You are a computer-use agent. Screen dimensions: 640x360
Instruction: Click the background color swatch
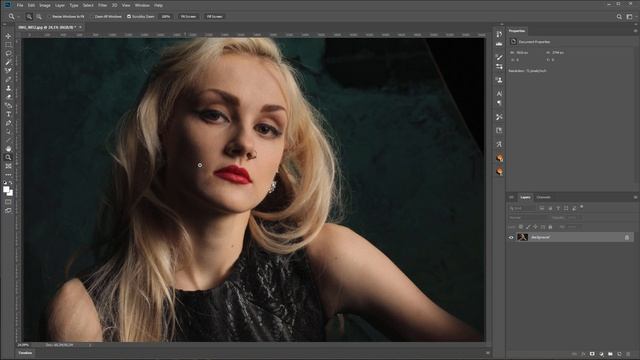11,193
